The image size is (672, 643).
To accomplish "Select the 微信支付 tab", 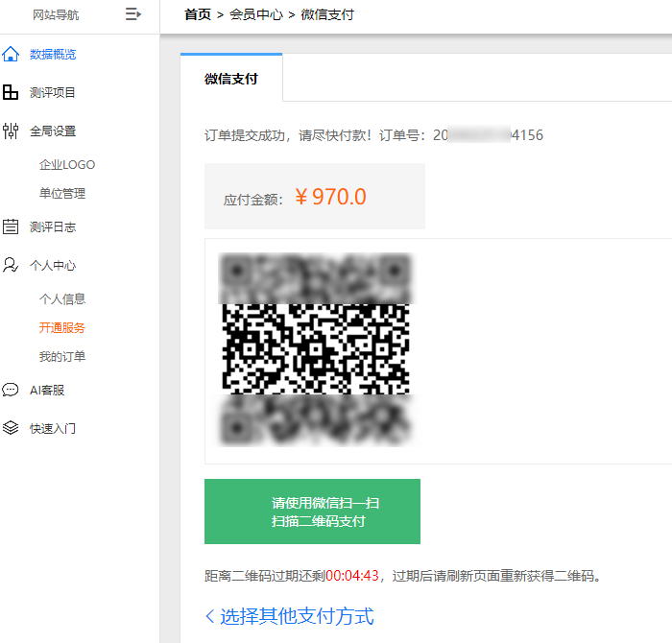I will pos(231,79).
